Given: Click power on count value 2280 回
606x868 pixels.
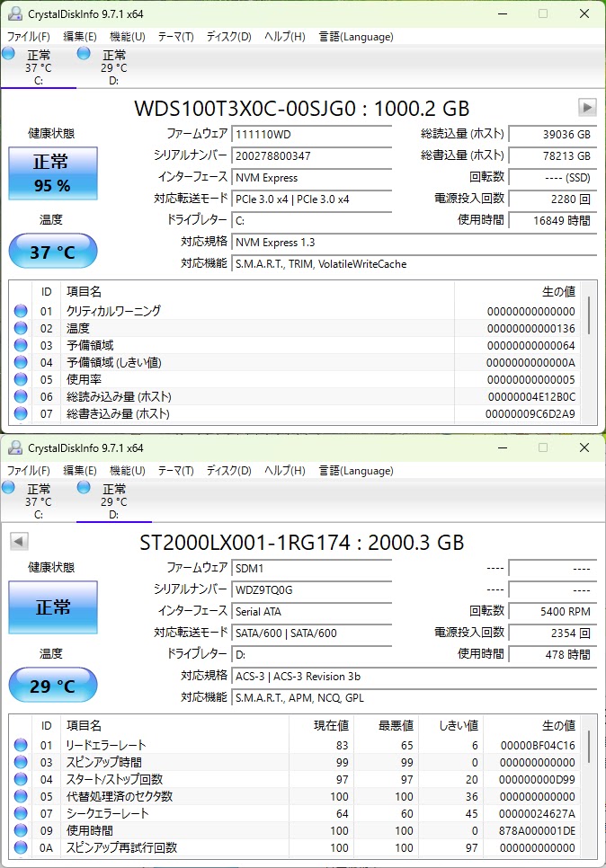Looking at the screenshot, I should coord(553,199).
